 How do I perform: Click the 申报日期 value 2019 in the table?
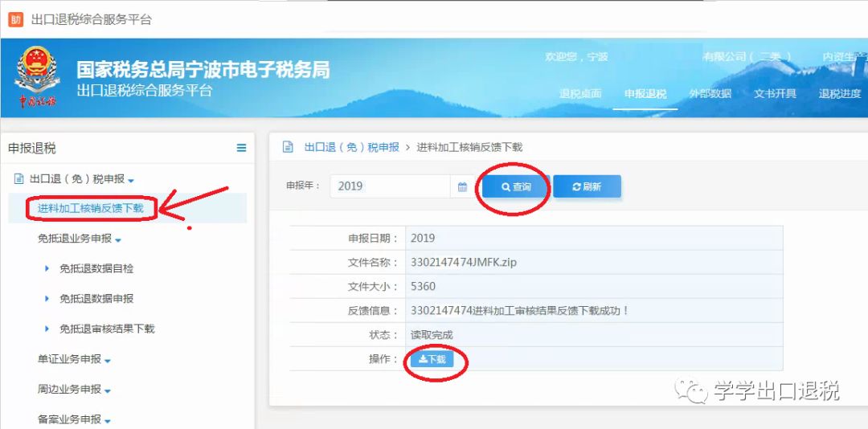click(423, 238)
